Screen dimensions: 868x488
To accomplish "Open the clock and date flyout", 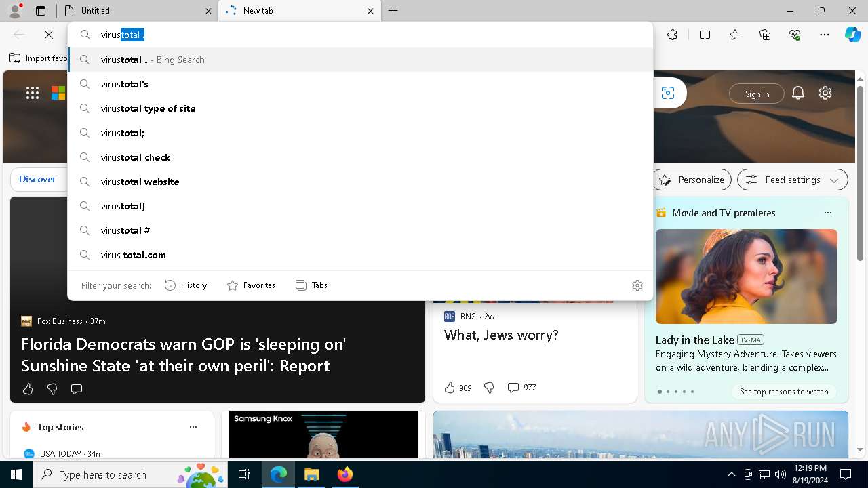I will (810, 474).
